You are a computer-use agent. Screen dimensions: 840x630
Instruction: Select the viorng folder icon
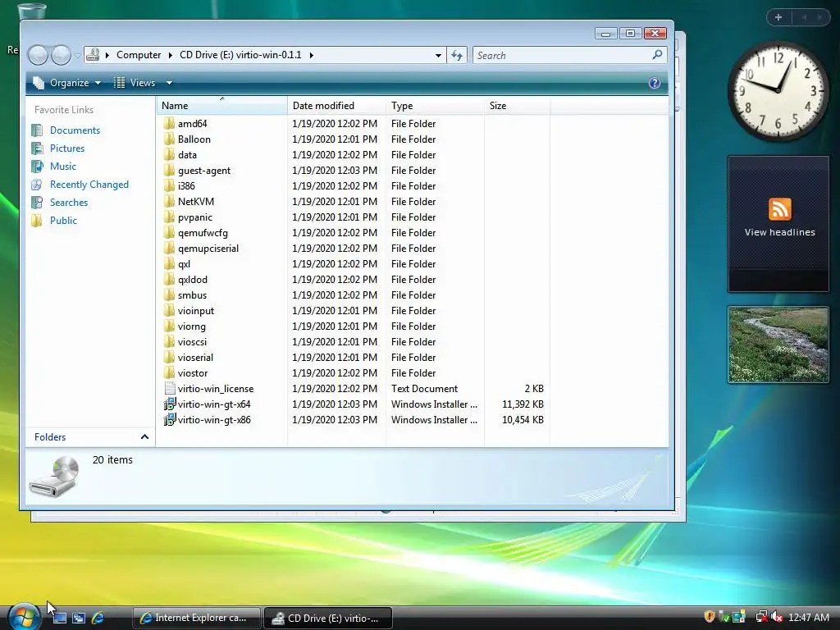tap(169, 326)
